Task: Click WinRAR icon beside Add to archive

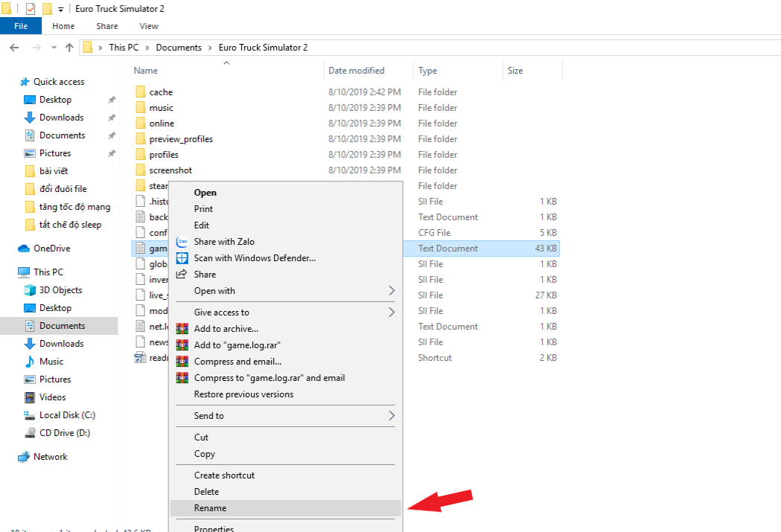Action: (182, 328)
